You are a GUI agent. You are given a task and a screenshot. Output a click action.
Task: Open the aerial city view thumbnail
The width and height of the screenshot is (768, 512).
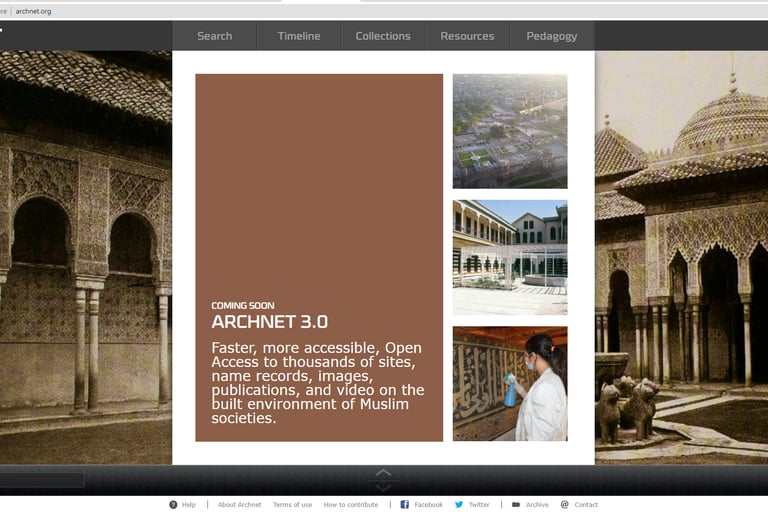point(510,131)
